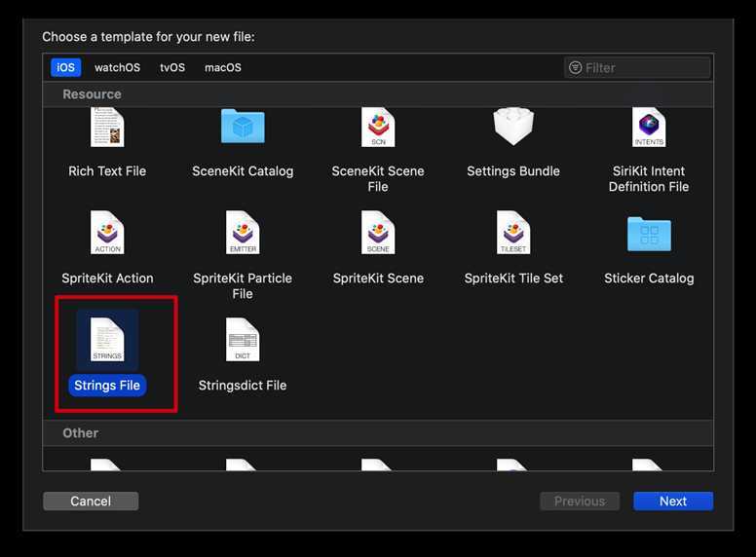Select the Rich Text File template icon
Screen dimensions: 756x557
[107, 127]
